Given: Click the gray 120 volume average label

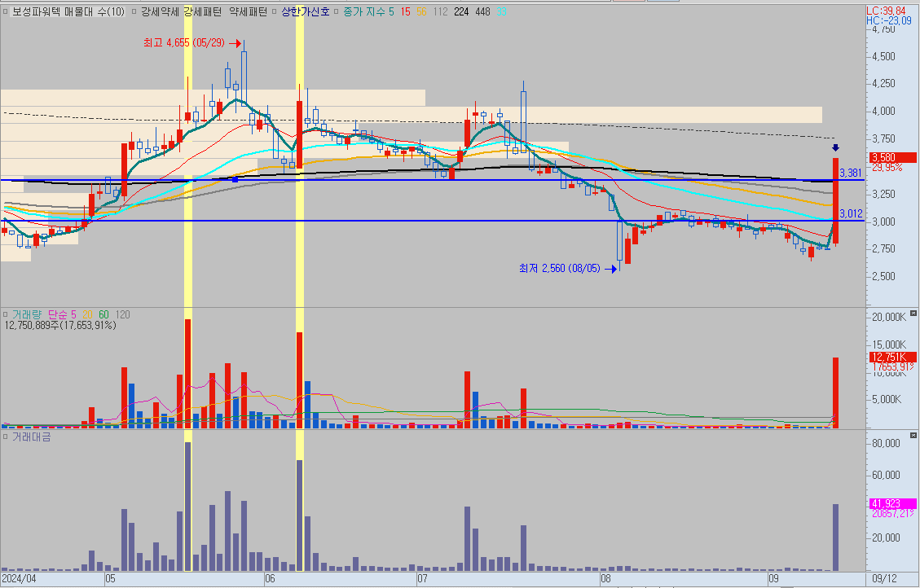Looking at the screenshot, I should click(x=122, y=315).
